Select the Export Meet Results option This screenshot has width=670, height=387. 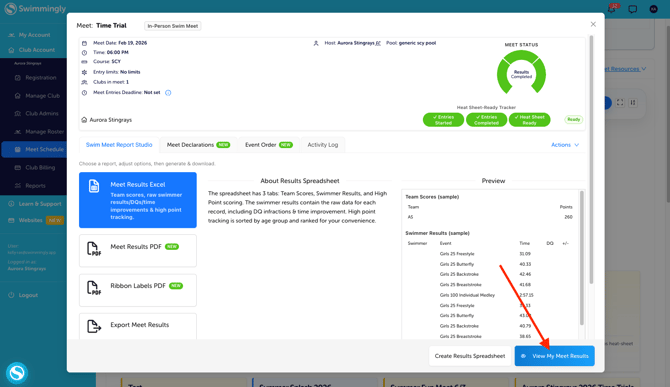(x=138, y=327)
